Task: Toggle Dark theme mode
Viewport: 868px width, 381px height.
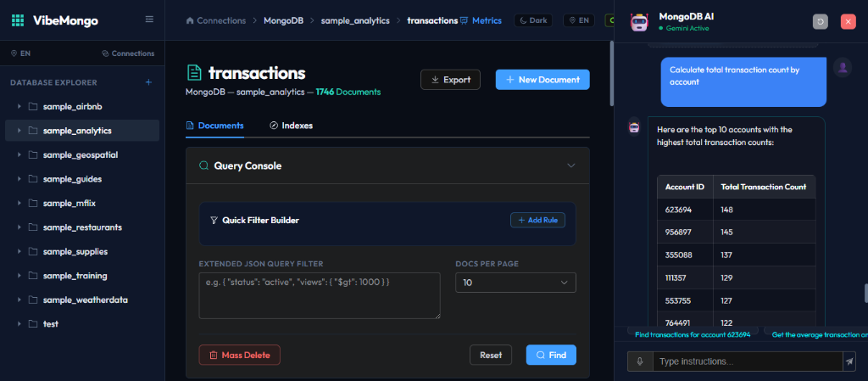Action: coord(534,20)
